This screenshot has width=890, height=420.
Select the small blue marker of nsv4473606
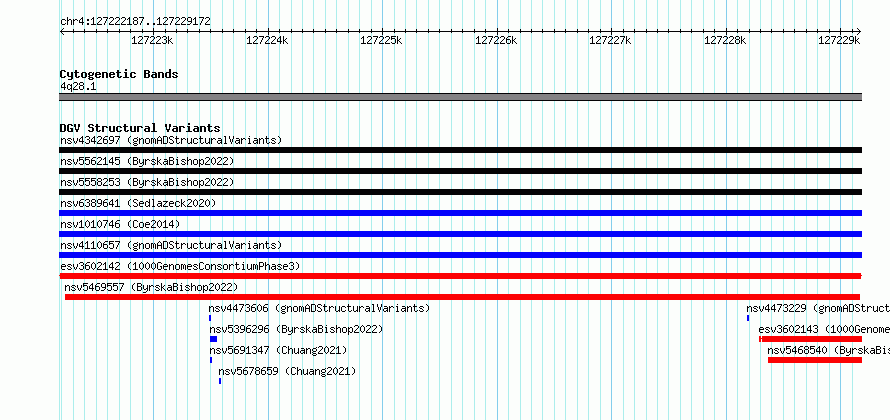tap(210, 318)
